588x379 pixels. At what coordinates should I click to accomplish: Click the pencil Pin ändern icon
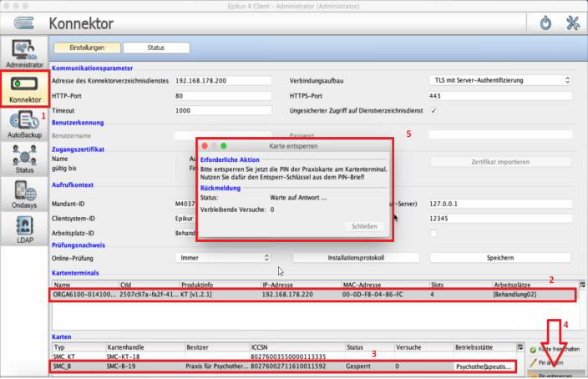point(533,363)
